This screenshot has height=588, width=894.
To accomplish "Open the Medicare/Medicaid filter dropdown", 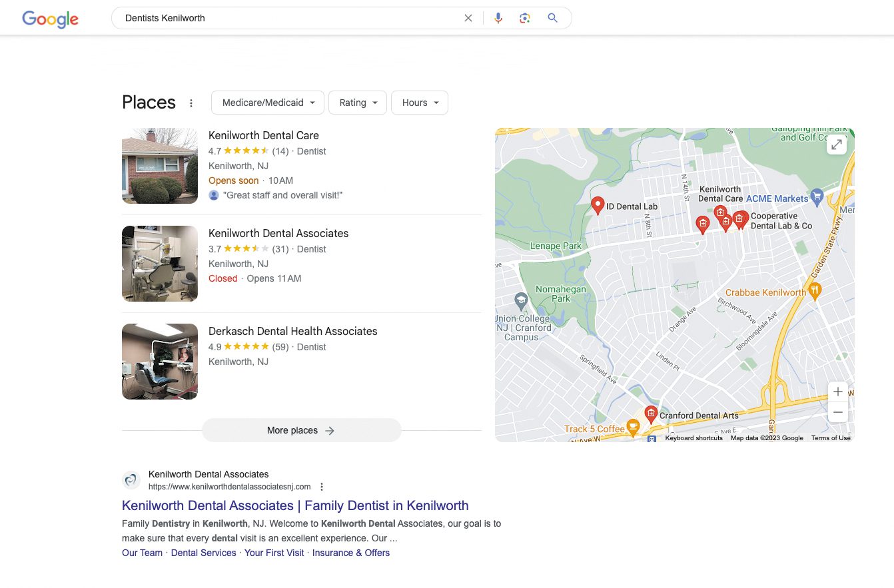I will coord(268,103).
